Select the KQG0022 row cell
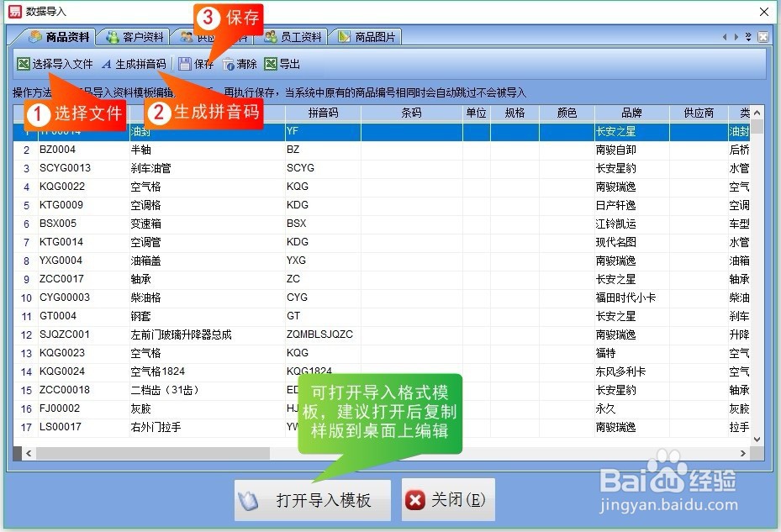The height and width of the screenshot is (532, 781). point(83,187)
